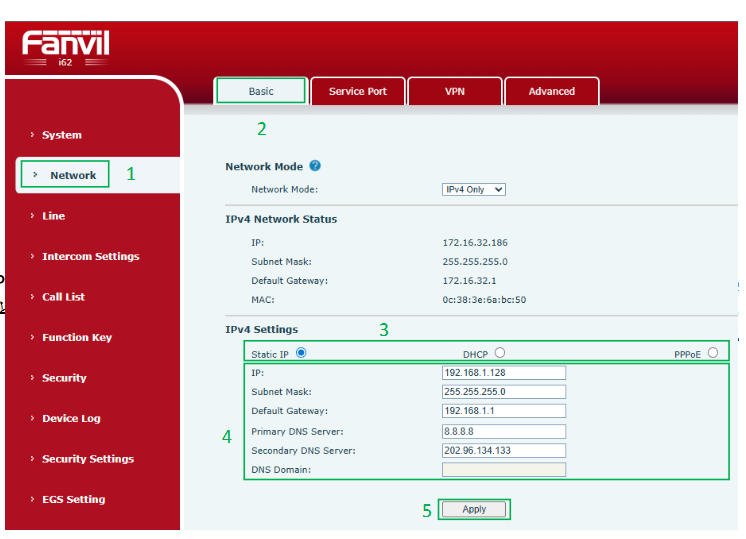Open the Network Mode IPv4 Only dropdown
This screenshot has height=539, width=746.
click(x=473, y=189)
